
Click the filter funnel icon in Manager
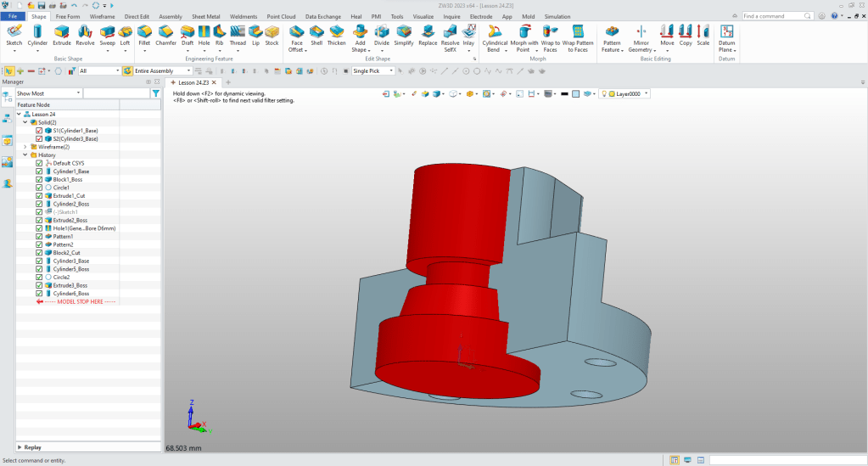click(x=155, y=93)
